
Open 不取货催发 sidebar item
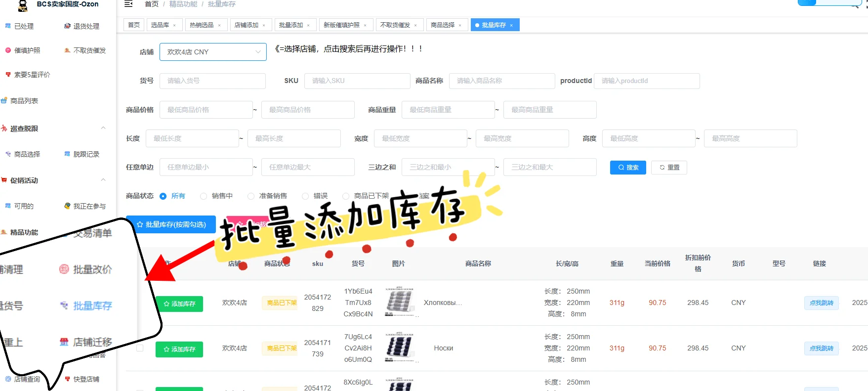(x=85, y=50)
